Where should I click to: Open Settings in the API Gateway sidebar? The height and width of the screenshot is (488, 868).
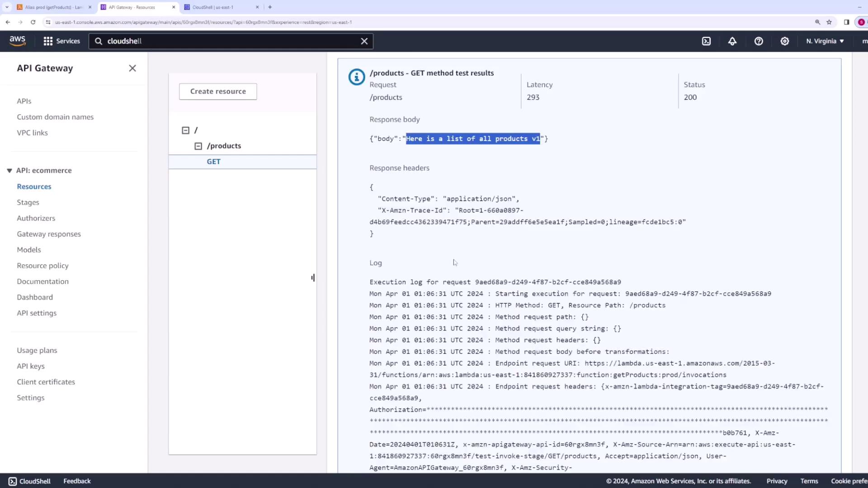31,398
